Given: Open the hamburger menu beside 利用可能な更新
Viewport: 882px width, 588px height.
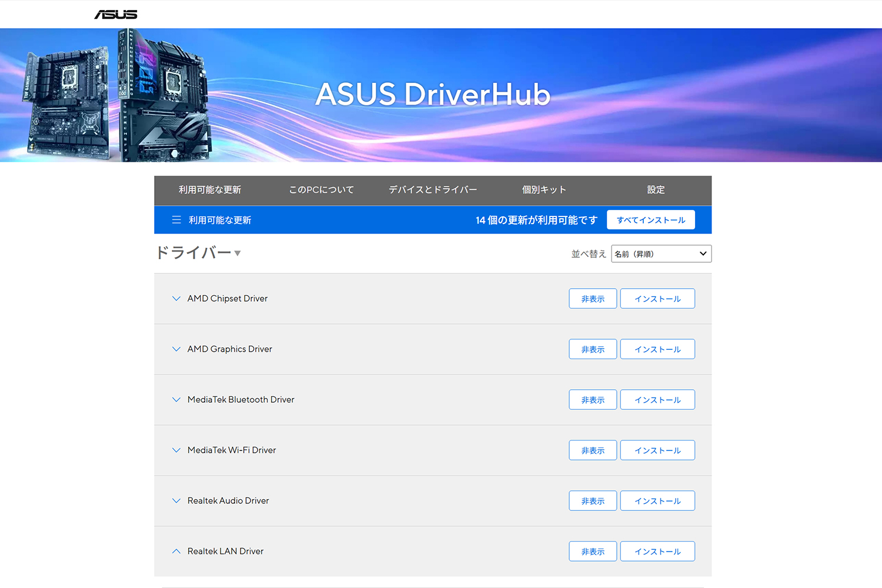Looking at the screenshot, I should [176, 220].
